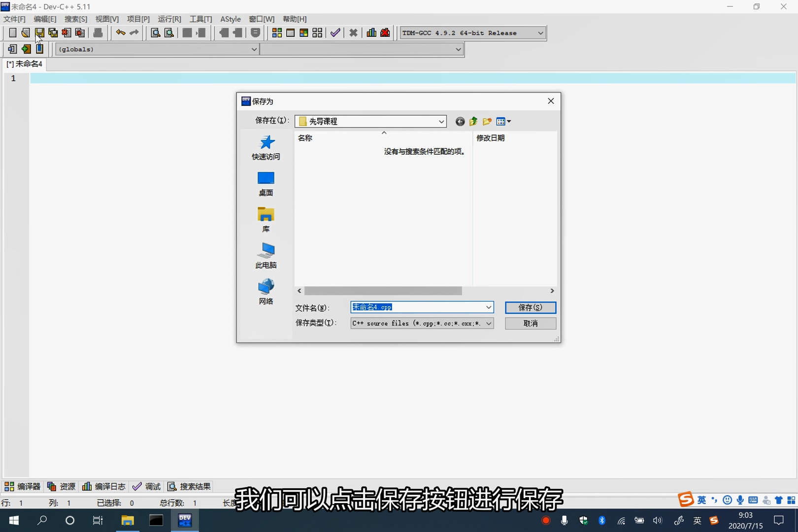Create a new folder in Save As dialog
The width and height of the screenshot is (798, 532).
[x=487, y=122]
